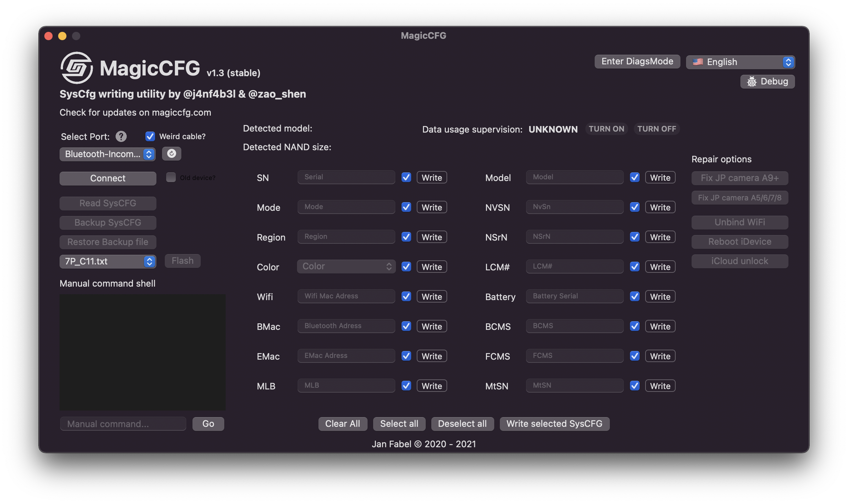
Task: Uncheck the Battery write checkbox
Action: pos(634,296)
